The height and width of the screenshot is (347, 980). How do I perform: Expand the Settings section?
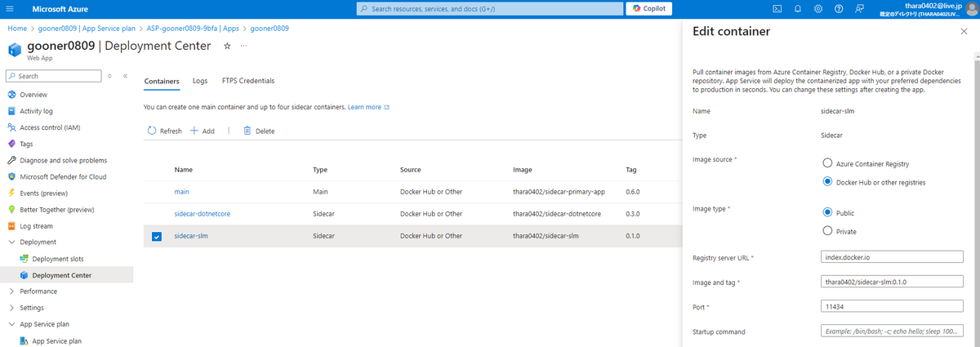point(11,308)
